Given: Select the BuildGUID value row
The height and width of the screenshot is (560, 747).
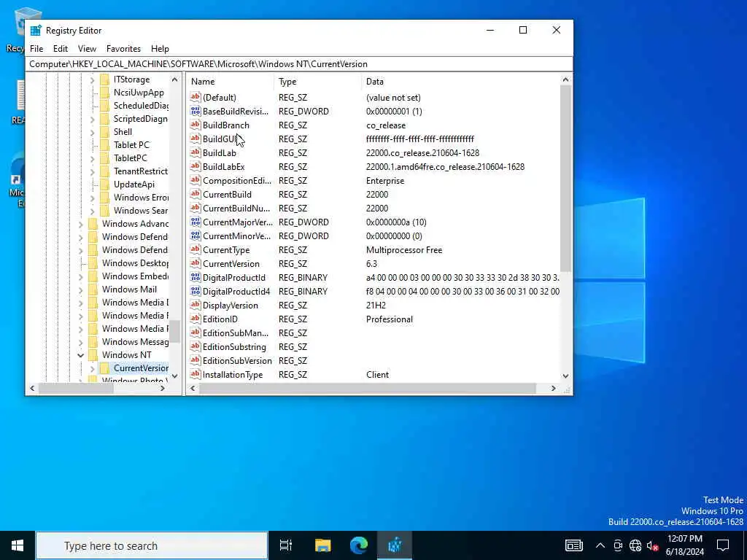Looking at the screenshot, I should 374,139.
